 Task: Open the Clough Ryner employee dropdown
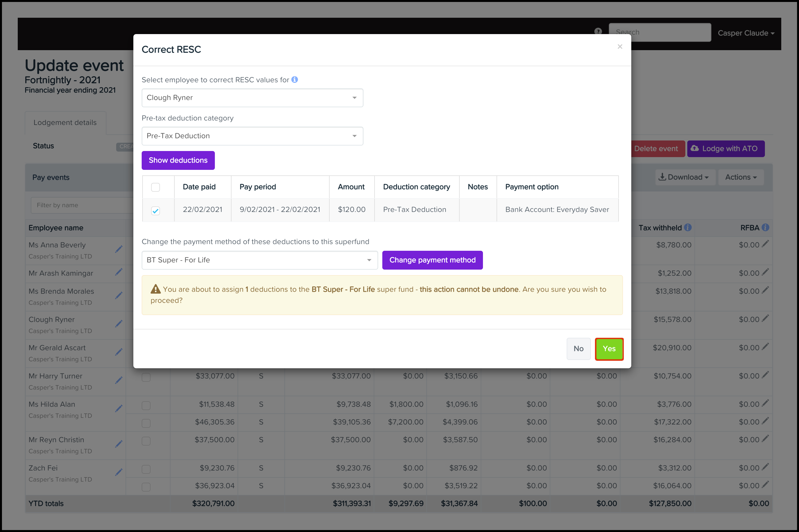252,98
